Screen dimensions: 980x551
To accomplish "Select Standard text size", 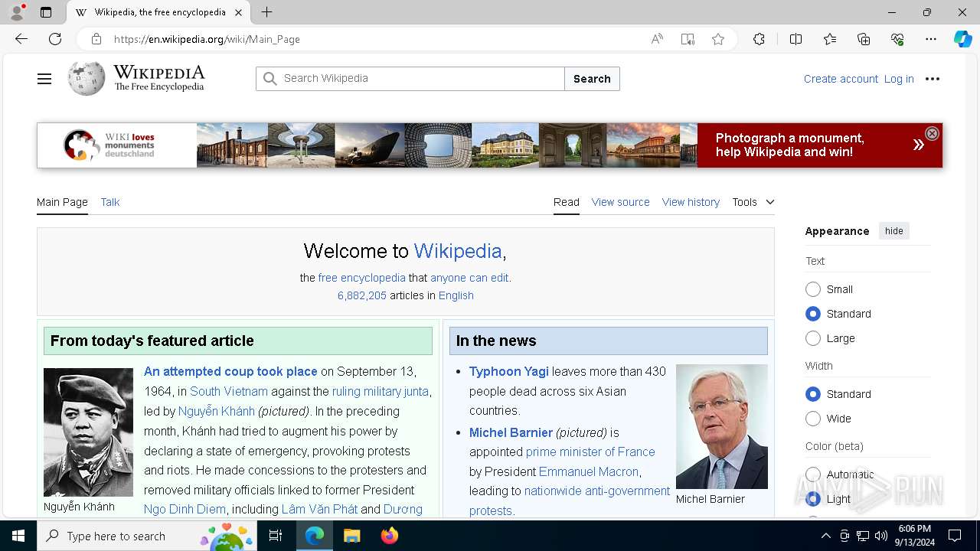I will pos(813,314).
